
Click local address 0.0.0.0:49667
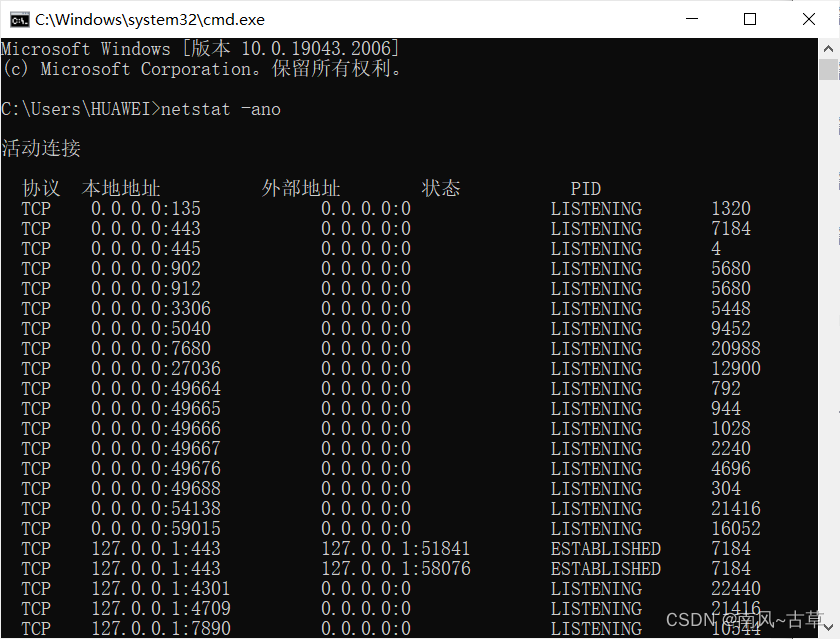click(x=156, y=449)
